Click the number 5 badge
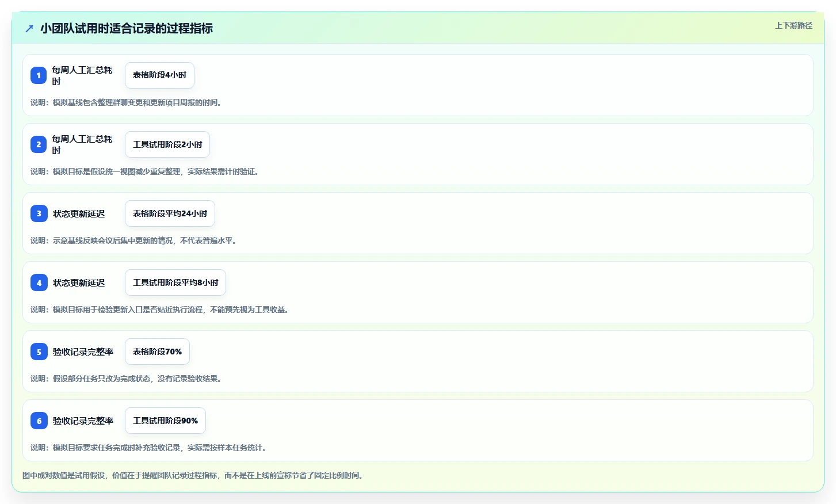The height and width of the screenshot is (504, 836). coord(39,352)
